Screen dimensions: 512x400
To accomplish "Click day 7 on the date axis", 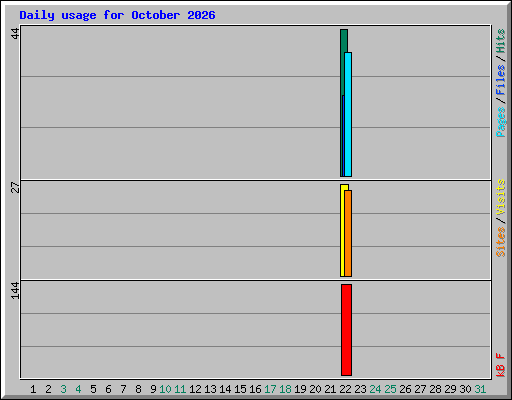I will [x=123, y=389].
